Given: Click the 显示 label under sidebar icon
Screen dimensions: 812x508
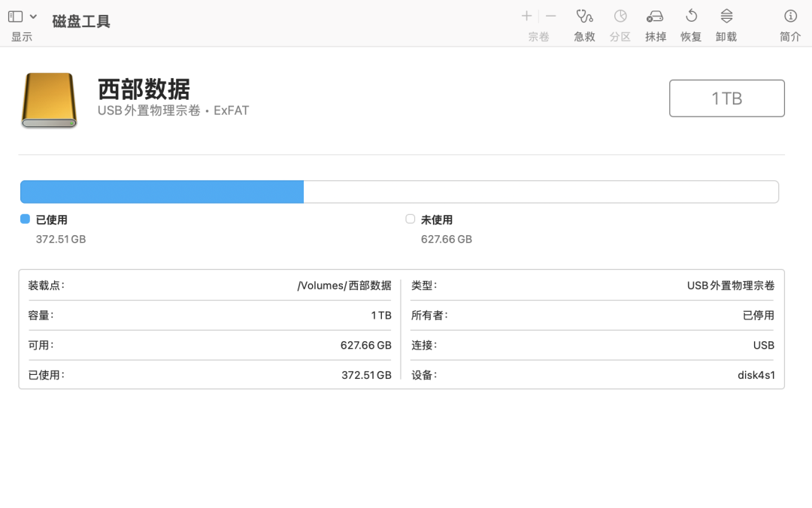Looking at the screenshot, I should pos(22,37).
